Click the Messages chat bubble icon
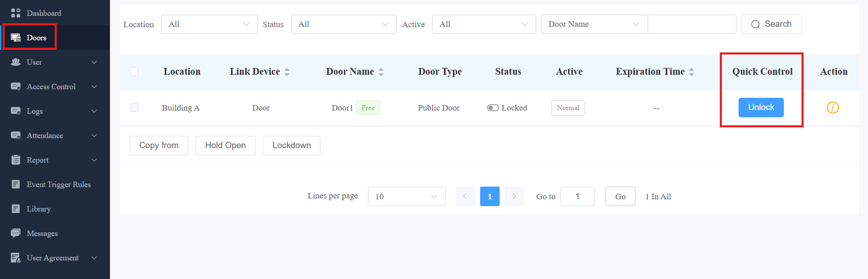The height and width of the screenshot is (279, 868). click(16, 233)
